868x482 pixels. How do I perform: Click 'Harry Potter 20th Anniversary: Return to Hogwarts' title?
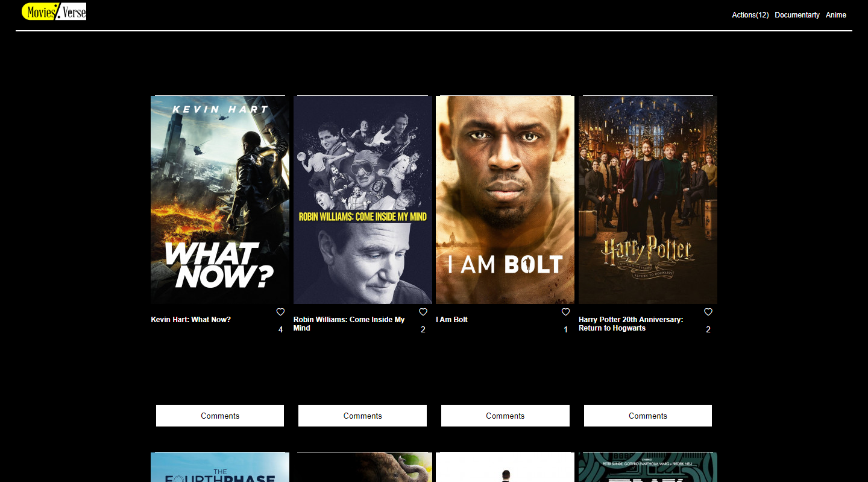(x=631, y=324)
